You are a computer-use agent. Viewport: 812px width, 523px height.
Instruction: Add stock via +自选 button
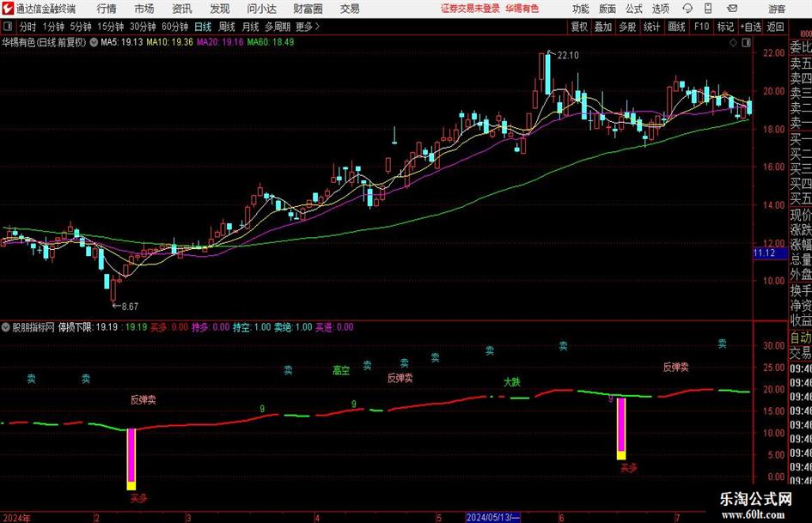(751, 27)
